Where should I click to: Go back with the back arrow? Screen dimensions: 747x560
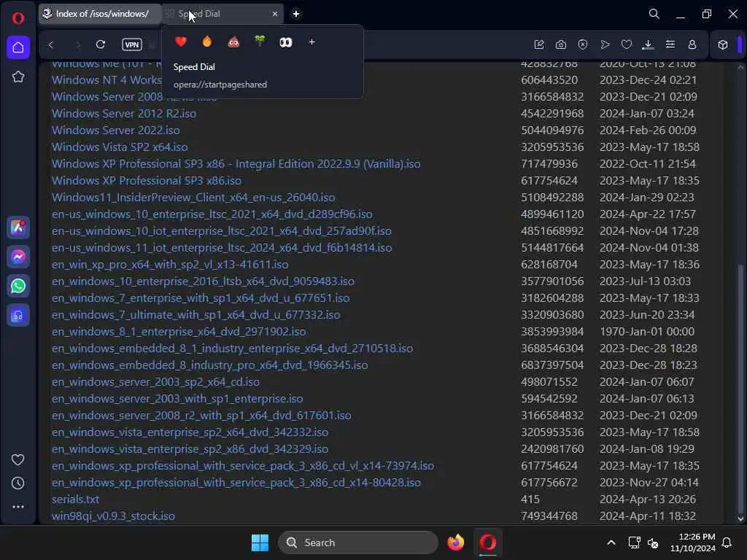pyautogui.click(x=51, y=44)
